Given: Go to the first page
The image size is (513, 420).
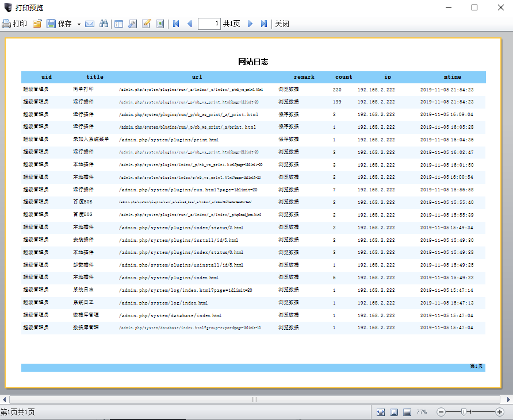Looking at the screenshot, I should [176, 24].
